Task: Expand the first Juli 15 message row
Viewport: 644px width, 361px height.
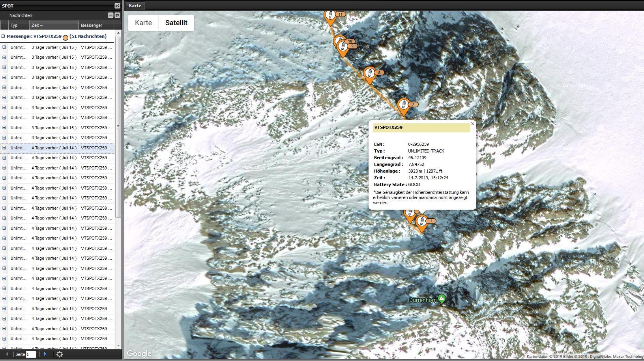Action: pos(4,47)
